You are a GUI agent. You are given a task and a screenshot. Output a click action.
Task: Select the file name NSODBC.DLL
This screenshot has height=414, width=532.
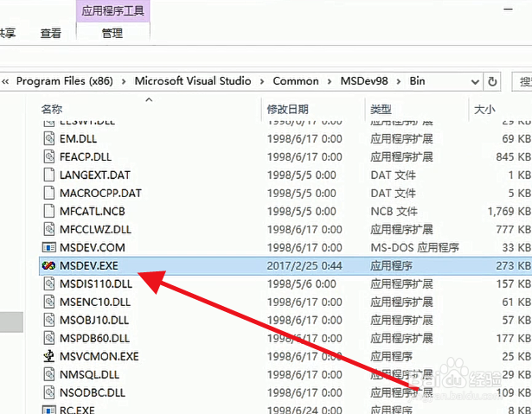tap(93, 392)
